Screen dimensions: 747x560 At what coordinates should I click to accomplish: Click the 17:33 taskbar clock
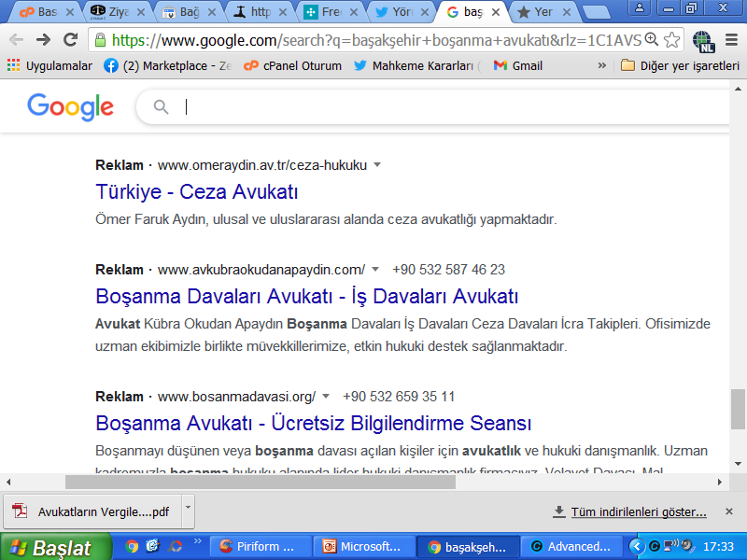tap(718, 546)
